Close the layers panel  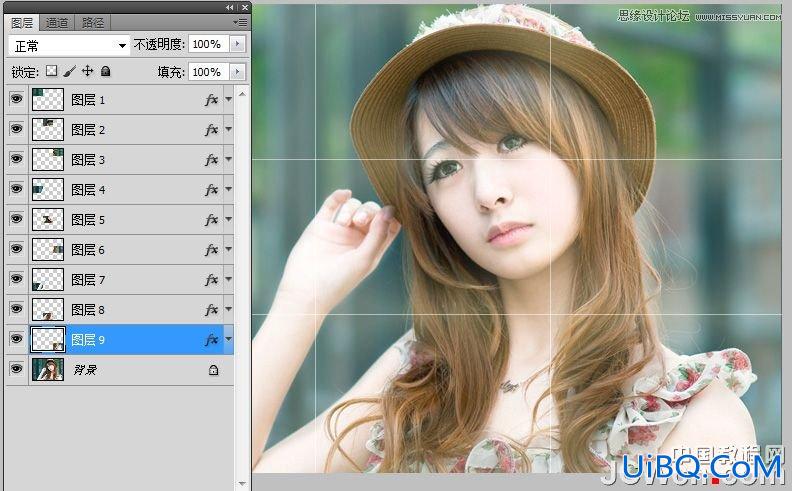pyautogui.click(x=245, y=7)
